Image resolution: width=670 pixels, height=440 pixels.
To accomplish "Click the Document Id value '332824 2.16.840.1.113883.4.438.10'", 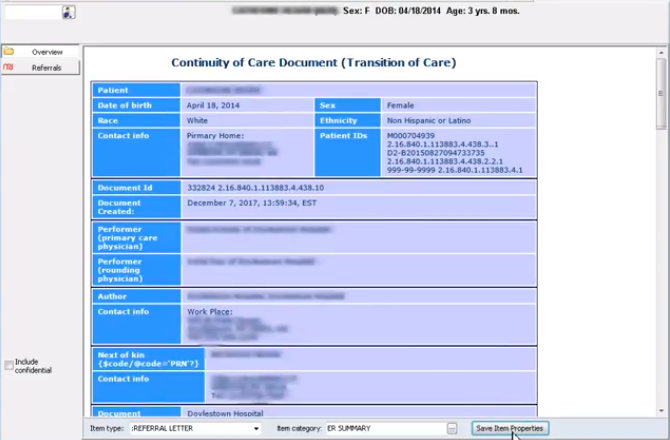I will [256, 188].
